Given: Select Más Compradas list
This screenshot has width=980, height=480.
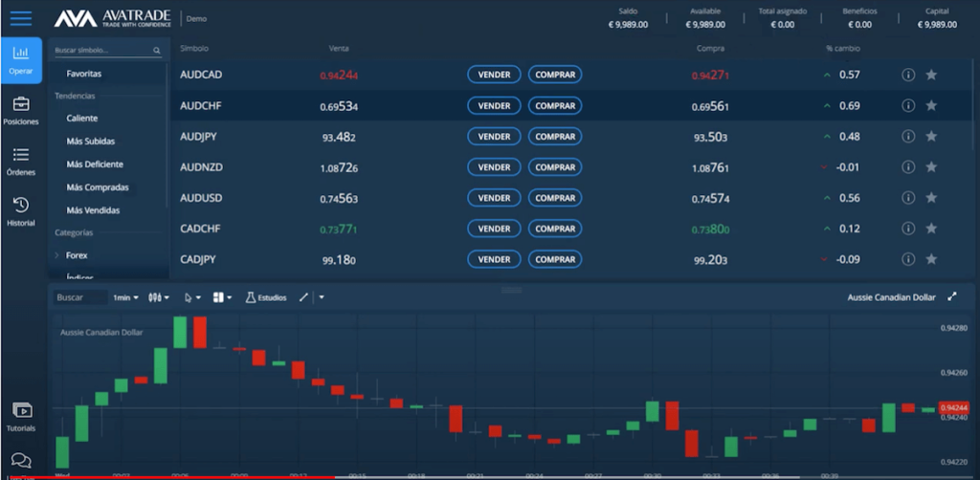Looking at the screenshot, I should tap(98, 187).
